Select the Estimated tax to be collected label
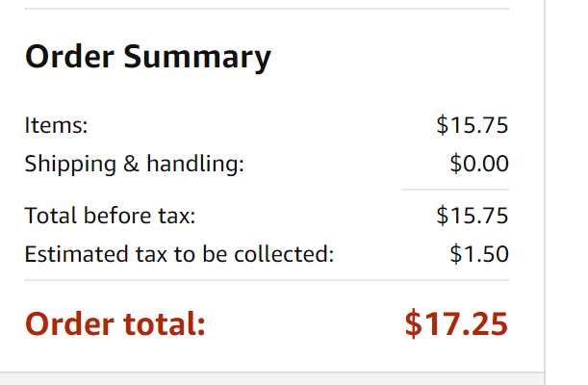The height and width of the screenshot is (385, 588). pos(179,254)
